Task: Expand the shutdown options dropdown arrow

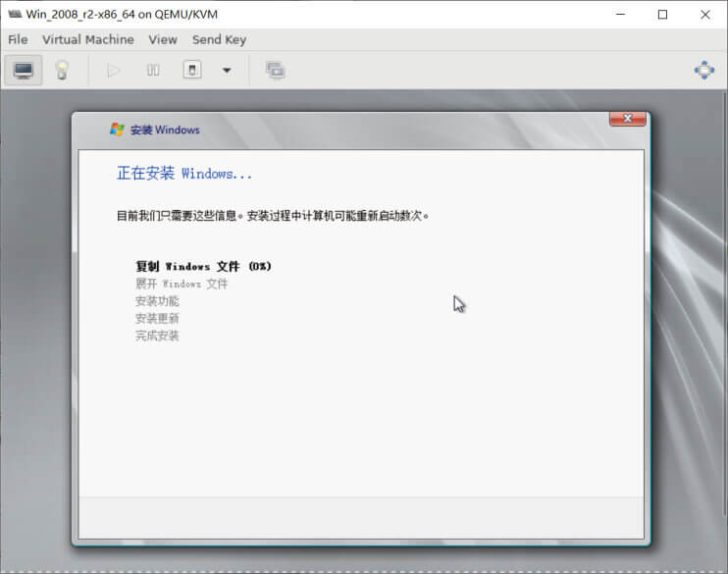Action: tap(227, 71)
